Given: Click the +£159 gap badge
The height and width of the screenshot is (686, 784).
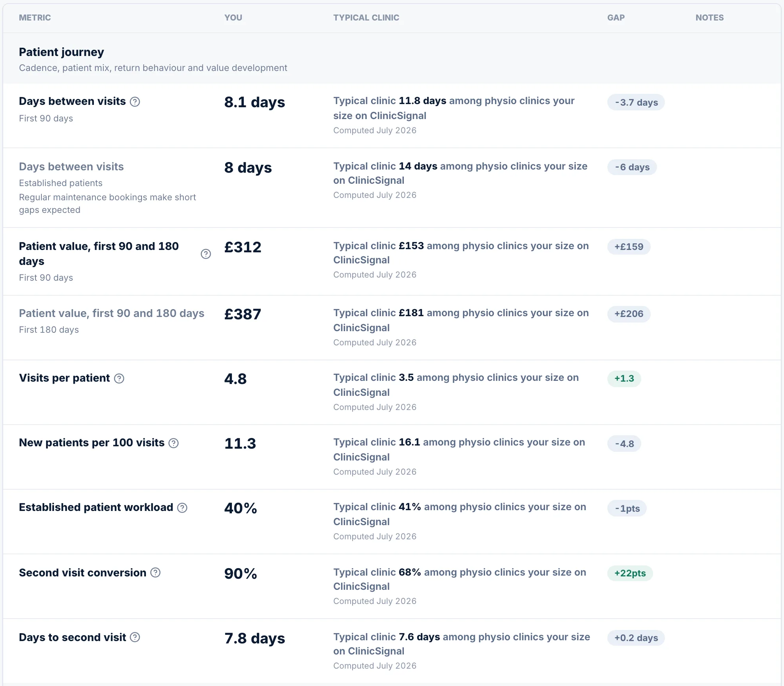Looking at the screenshot, I should (629, 247).
